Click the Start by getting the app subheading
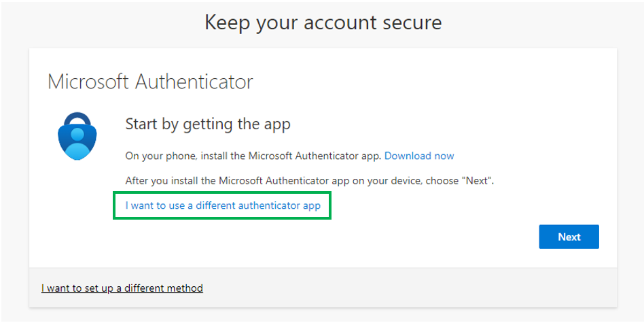Screen dimensions: 644x323 (208, 124)
